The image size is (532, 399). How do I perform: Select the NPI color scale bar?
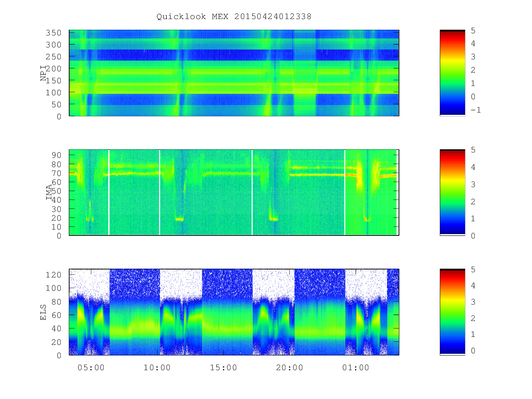[x=452, y=73]
